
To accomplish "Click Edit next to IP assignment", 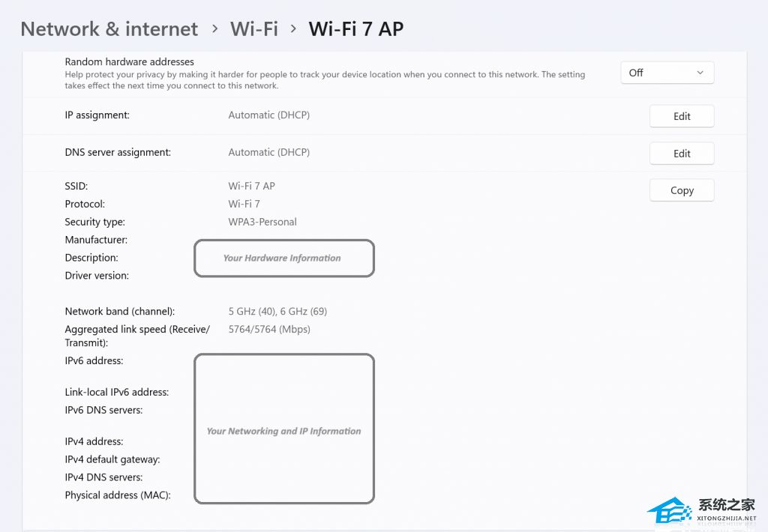I will pos(682,116).
